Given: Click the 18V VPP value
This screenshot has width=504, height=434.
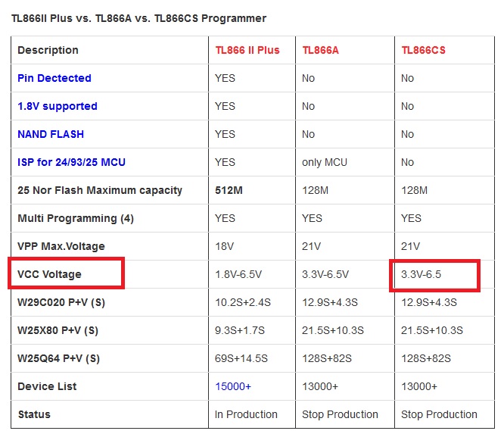Looking at the screenshot, I should (x=224, y=246).
